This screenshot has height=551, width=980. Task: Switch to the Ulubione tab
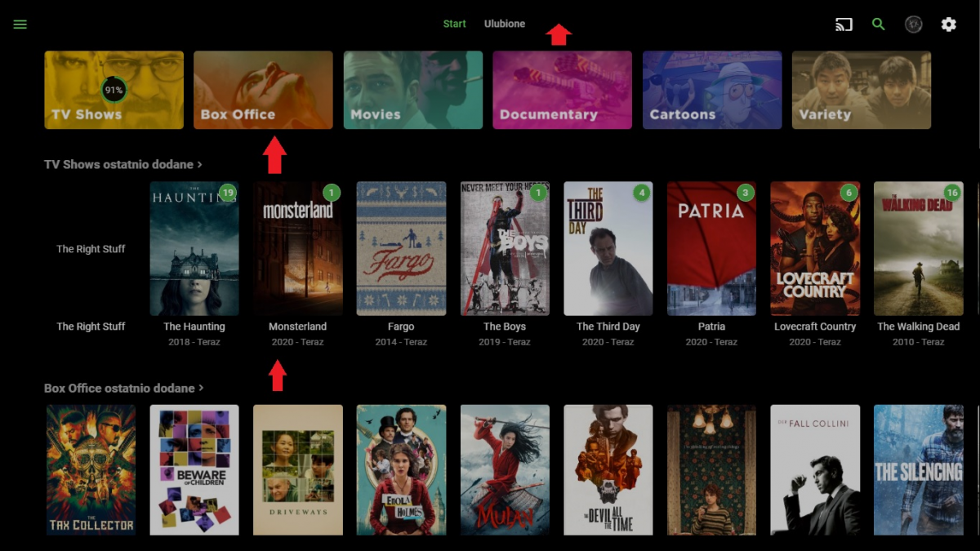pos(505,24)
